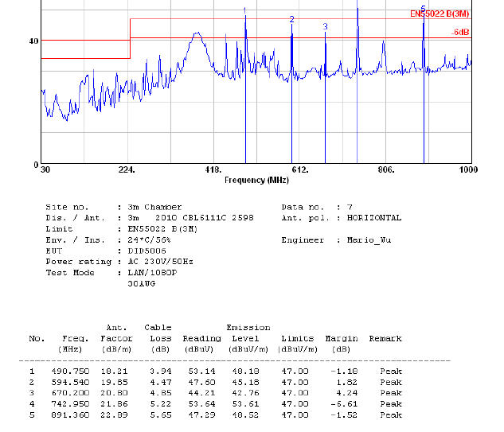Click the Frequency (MHz) axis title
The width and height of the screenshot is (504, 432).
256,181
